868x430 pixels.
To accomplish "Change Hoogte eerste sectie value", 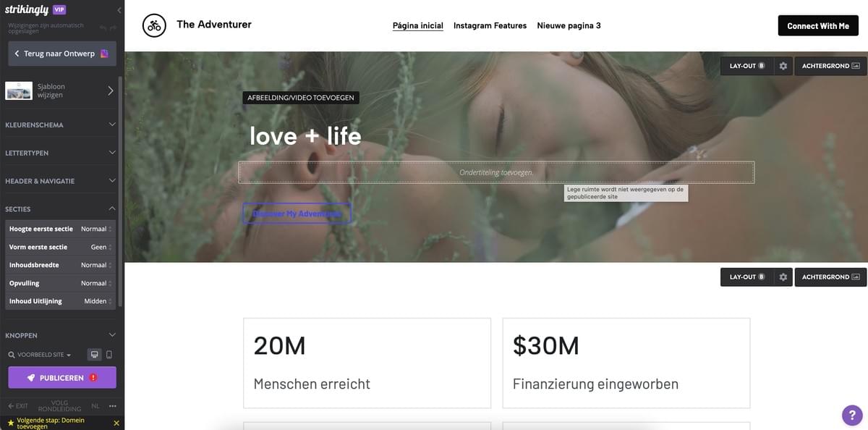I will [x=96, y=229].
